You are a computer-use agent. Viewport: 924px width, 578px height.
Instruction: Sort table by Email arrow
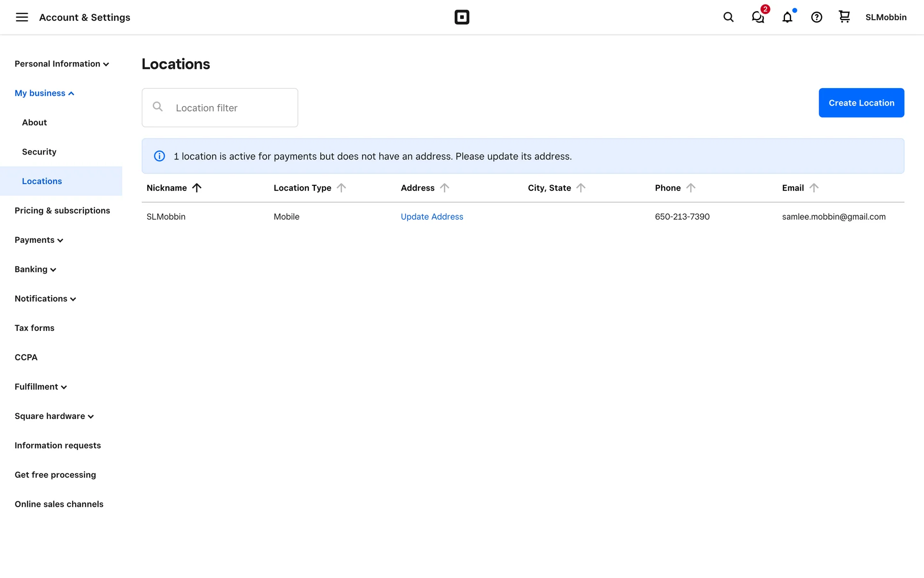(814, 188)
